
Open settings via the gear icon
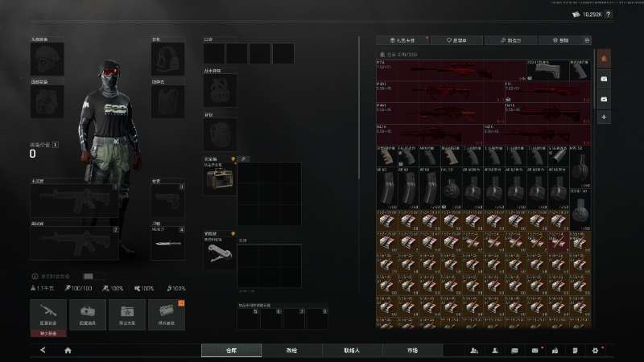[x=595, y=351]
